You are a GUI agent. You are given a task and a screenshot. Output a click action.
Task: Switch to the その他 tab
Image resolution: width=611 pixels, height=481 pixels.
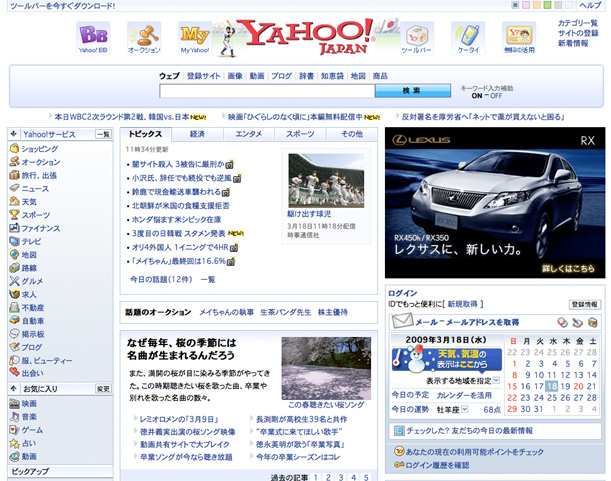[x=351, y=134]
